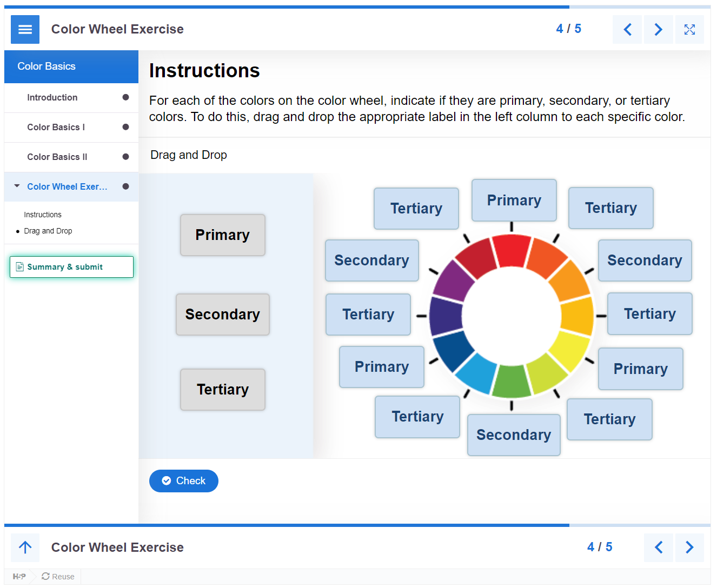717x588 pixels.
Task: Enter fullscreen mode
Action: (x=689, y=29)
